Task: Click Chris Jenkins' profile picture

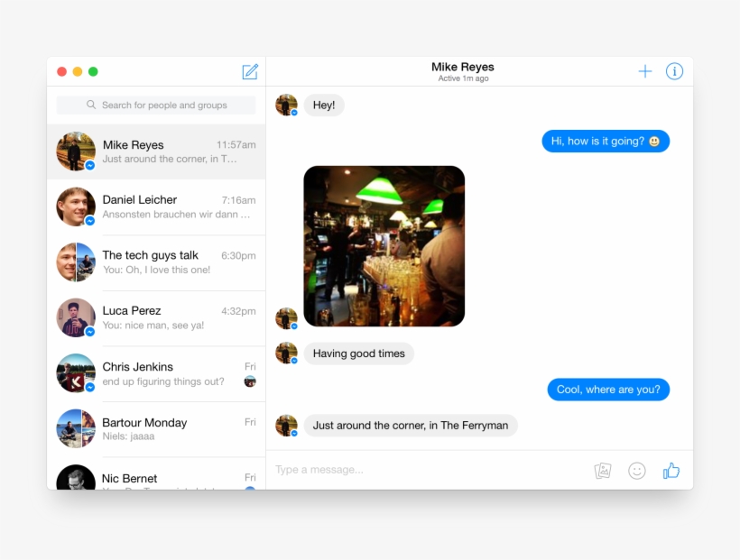Action: (x=76, y=373)
